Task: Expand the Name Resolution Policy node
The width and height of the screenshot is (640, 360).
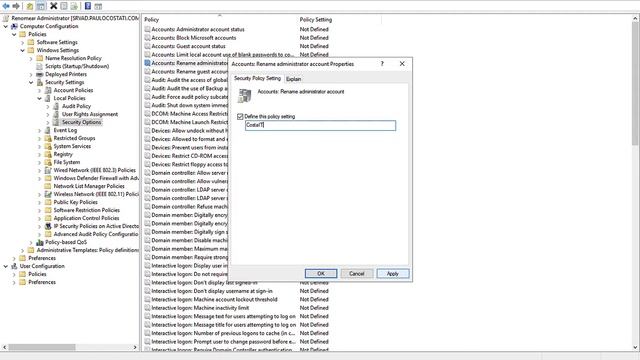Action: click(x=31, y=58)
